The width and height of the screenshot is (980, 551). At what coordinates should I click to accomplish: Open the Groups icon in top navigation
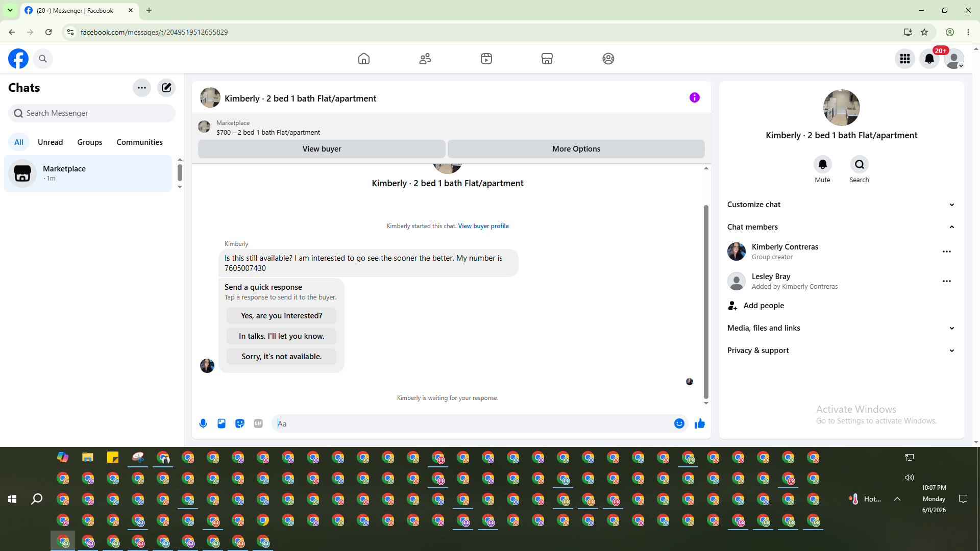pos(608,59)
